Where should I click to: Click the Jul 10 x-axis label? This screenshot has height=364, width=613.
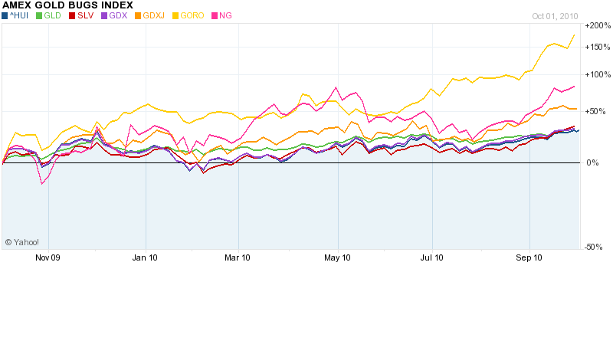[x=431, y=257]
